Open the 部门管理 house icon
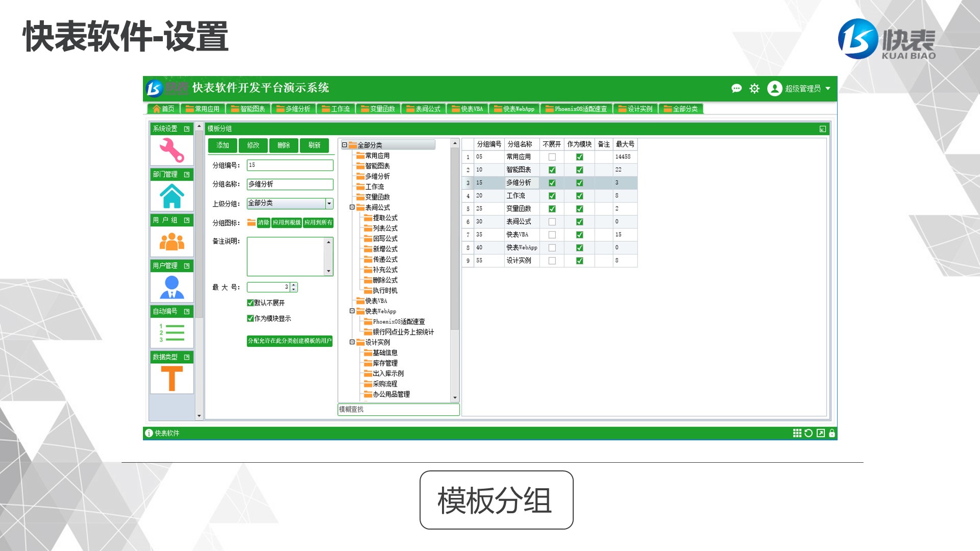 (x=172, y=196)
